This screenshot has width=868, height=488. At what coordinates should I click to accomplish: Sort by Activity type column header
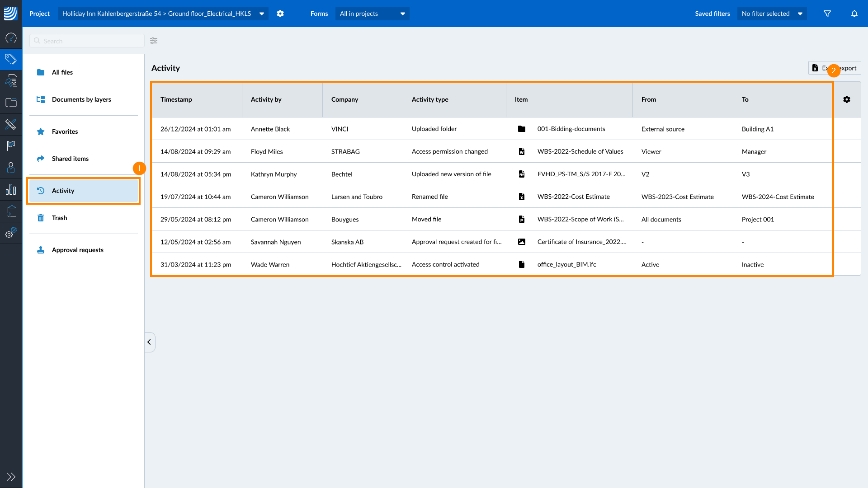tap(430, 99)
